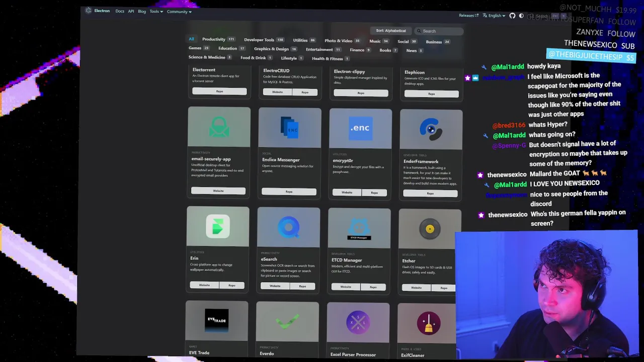Select the Finance category filter
The image size is (644, 362).
(360, 50)
